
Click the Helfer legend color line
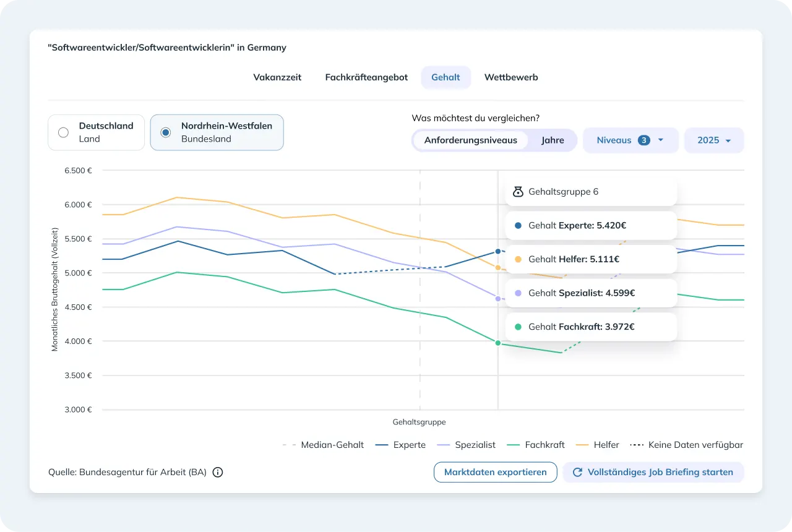click(x=582, y=445)
